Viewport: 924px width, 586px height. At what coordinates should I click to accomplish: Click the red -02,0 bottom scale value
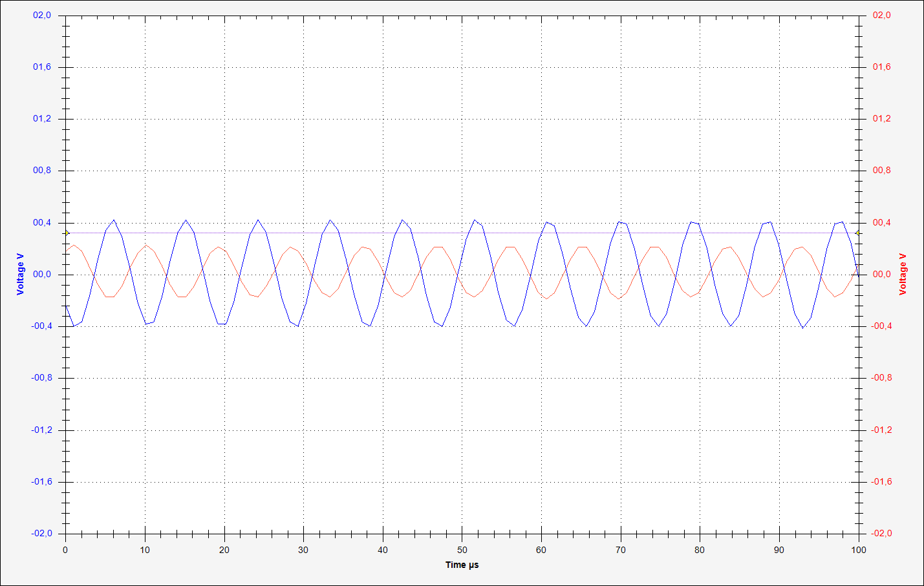881,534
